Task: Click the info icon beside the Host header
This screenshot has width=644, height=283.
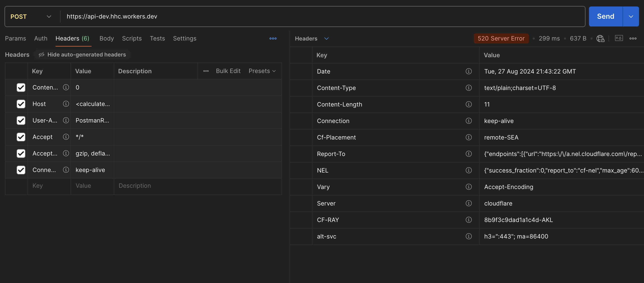Action: coord(66,104)
